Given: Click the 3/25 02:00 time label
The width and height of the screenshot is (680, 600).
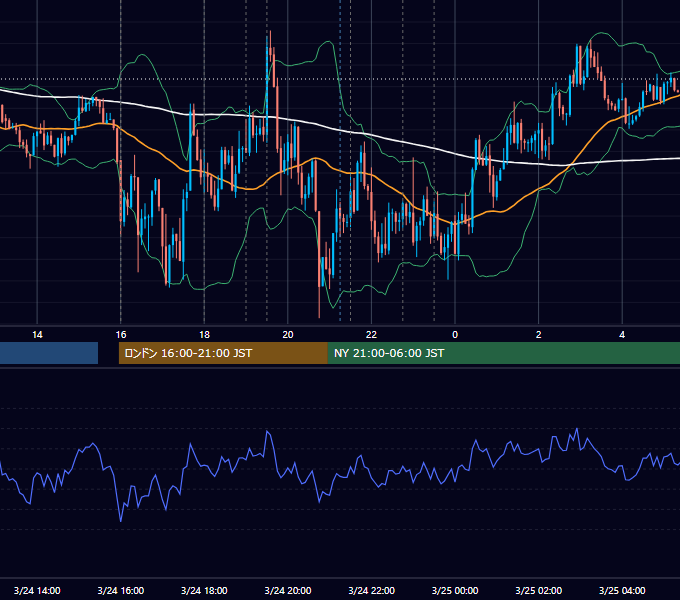Looking at the screenshot, I should [x=538, y=590].
